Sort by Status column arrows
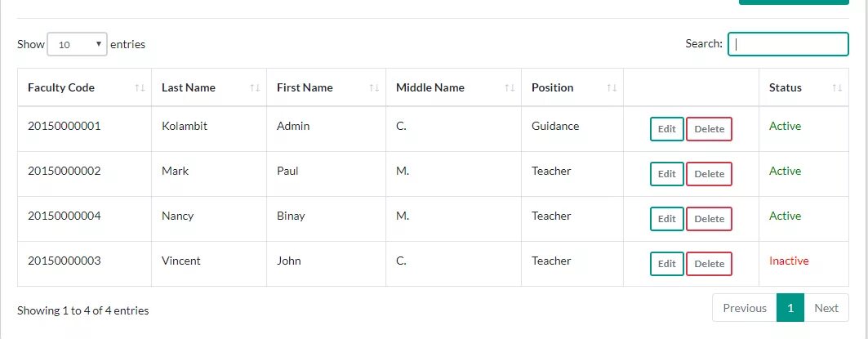Screen dimensions: 868x339 point(837,87)
